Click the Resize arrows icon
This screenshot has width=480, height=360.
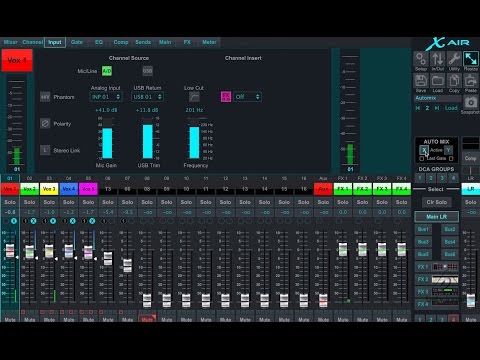[x=471, y=59]
